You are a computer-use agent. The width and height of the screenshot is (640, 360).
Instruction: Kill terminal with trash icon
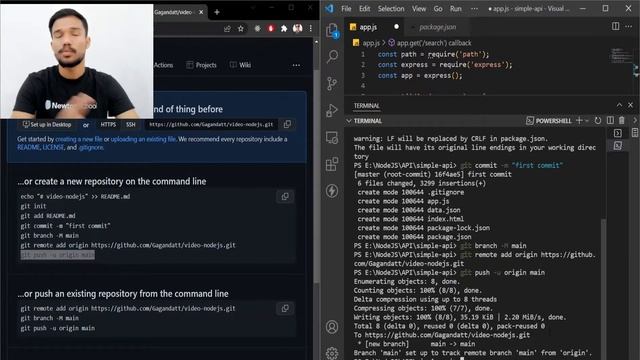[x=622, y=120]
